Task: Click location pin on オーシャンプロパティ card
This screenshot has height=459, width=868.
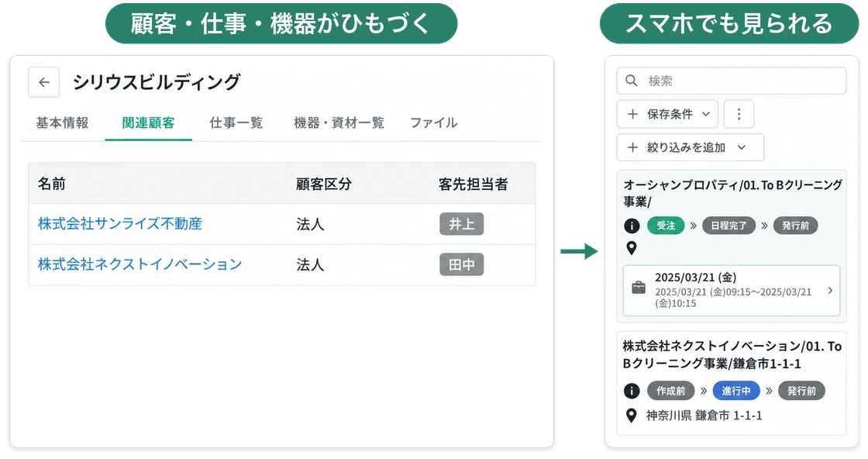Action: click(x=631, y=248)
